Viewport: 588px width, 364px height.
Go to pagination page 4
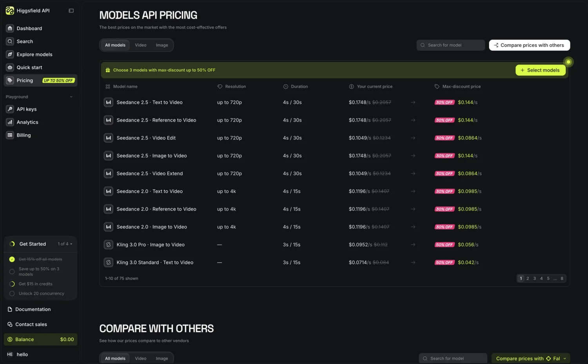pyautogui.click(x=541, y=279)
